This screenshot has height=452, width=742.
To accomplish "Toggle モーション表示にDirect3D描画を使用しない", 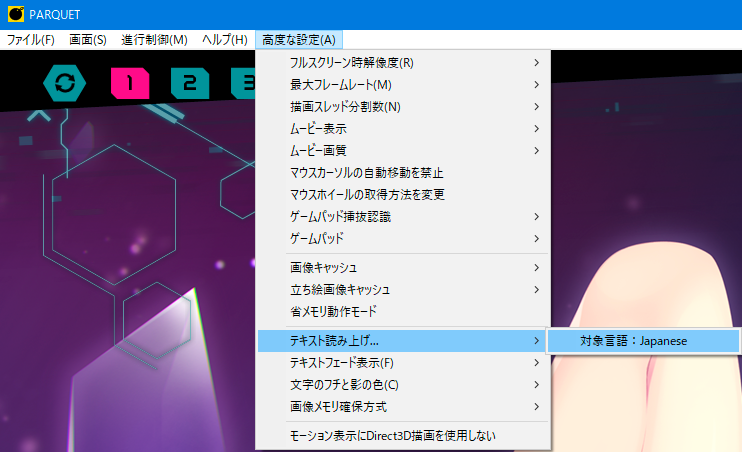I will [392, 435].
